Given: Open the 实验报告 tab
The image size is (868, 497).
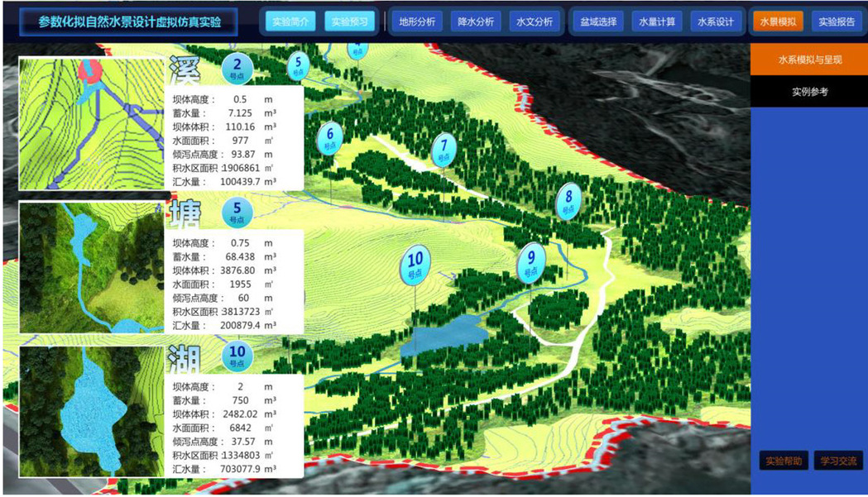Looking at the screenshot, I should (837, 22).
